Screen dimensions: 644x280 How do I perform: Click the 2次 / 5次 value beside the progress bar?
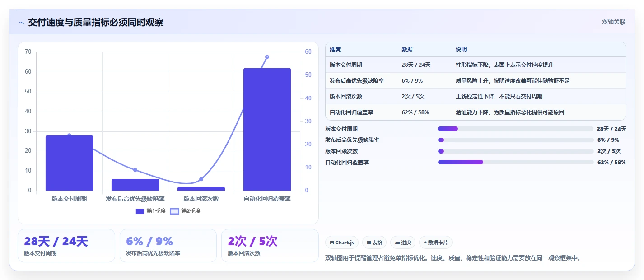pyautogui.click(x=609, y=151)
